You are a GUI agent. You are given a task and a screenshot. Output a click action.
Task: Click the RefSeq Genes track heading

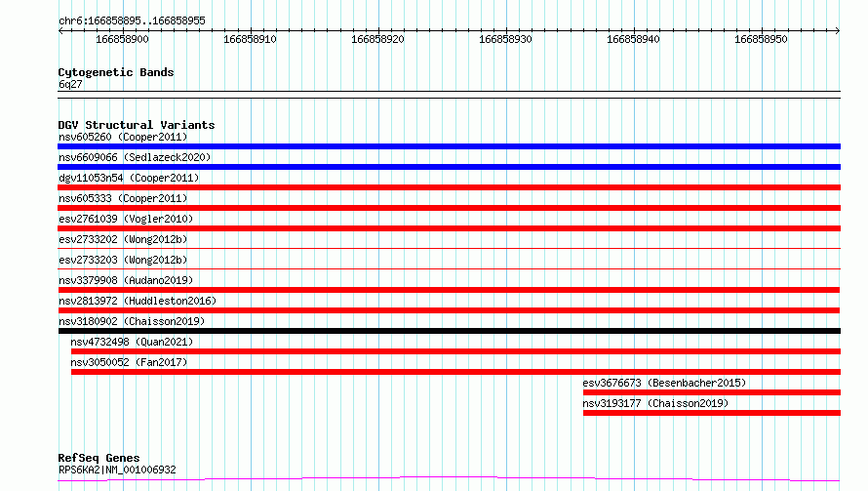tap(99, 459)
